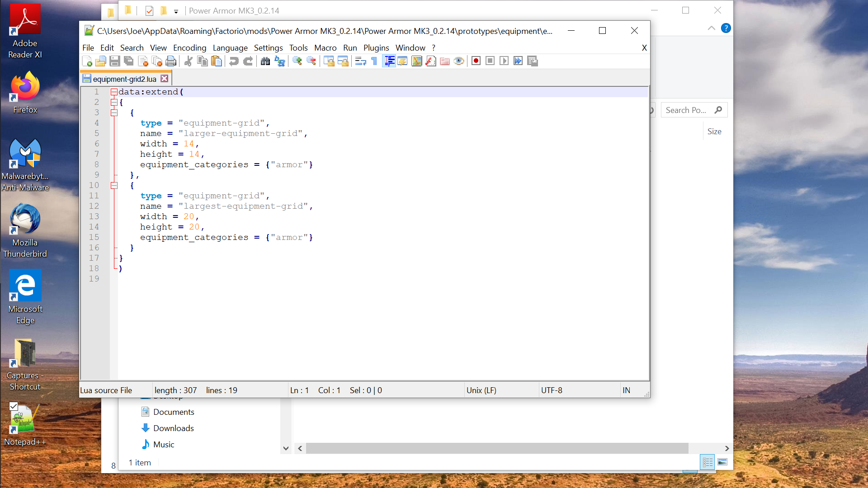This screenshot has width=868, height=488.
Task: Click the Unix LF line ending indicator
Action: [x=482, y=390]
